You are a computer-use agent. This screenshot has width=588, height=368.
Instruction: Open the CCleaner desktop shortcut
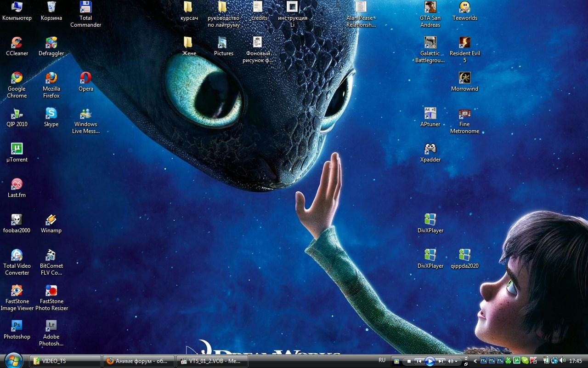click(17, 43)
